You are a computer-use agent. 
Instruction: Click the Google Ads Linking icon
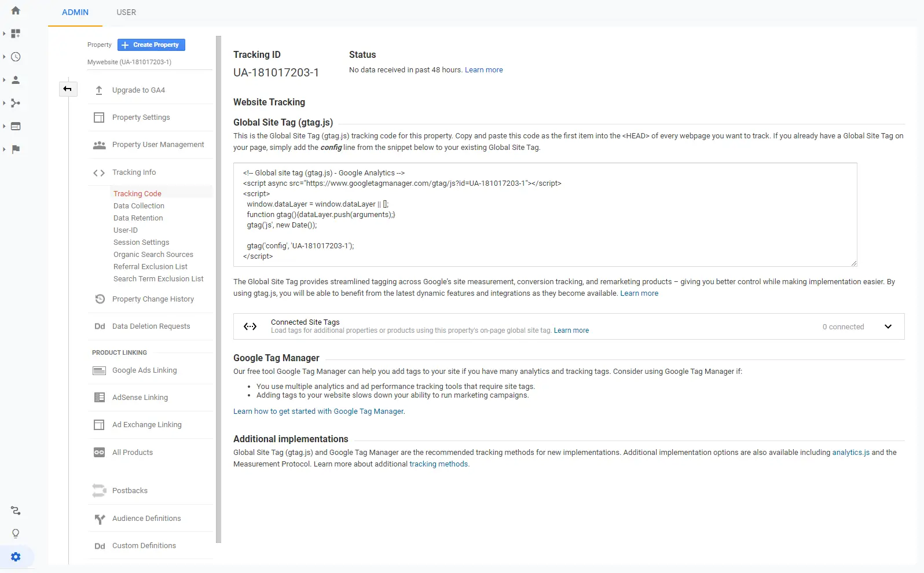tap(99, 370)
